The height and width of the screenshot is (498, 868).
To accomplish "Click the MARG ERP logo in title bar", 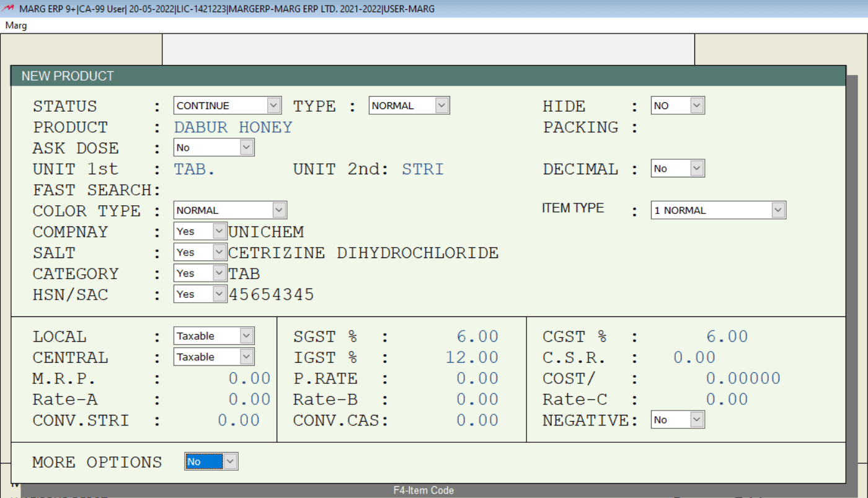I will (x=9, y=9).
